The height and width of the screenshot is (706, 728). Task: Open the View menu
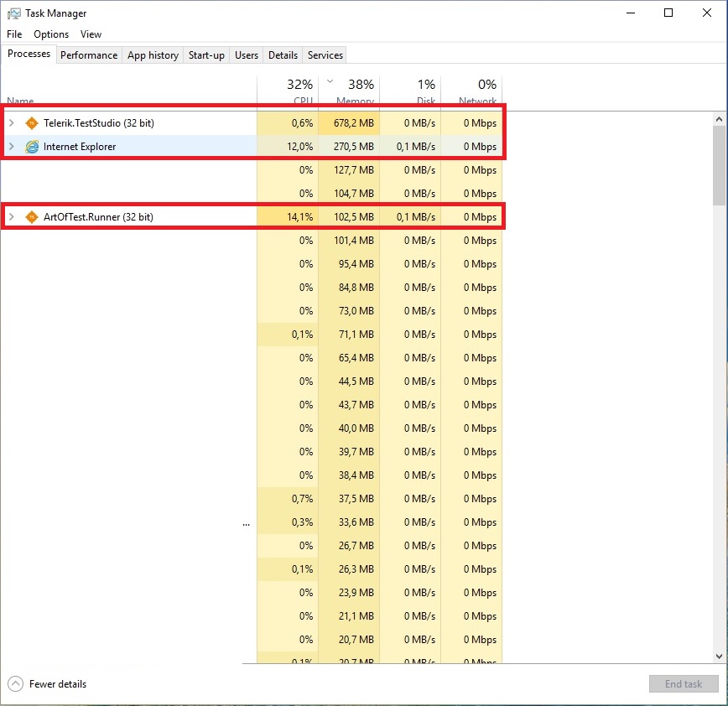pyautogui.click(x=91, y=34)
